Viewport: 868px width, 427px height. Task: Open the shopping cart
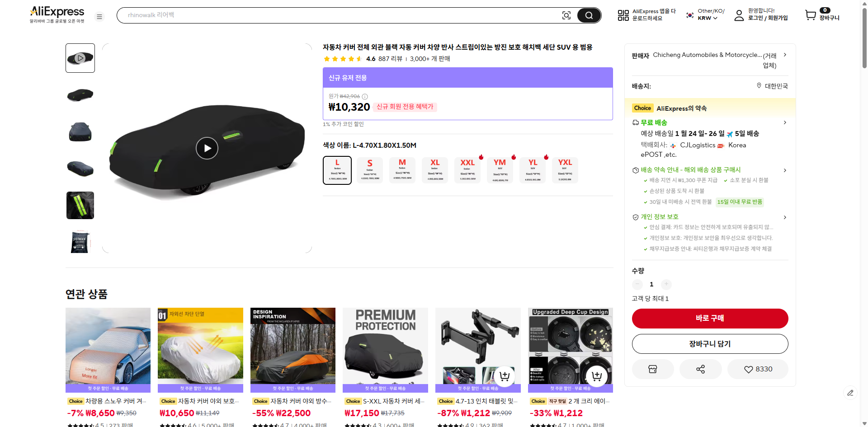pyautogui.click(x=811, y=14)
